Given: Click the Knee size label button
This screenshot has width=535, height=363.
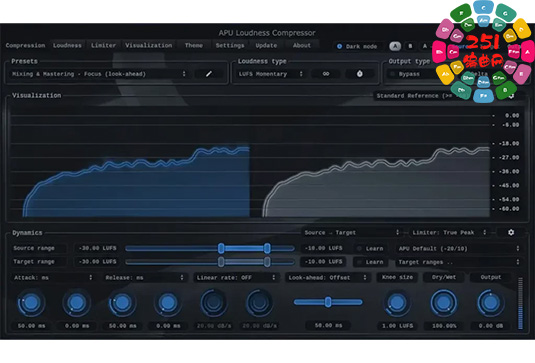Looking at the screenshot, I should [397, 277].
